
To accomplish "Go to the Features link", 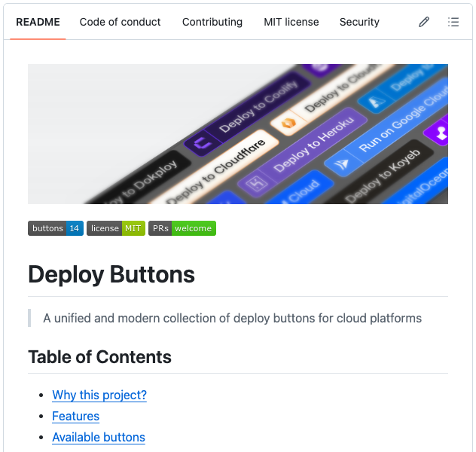I will (75, 416).
